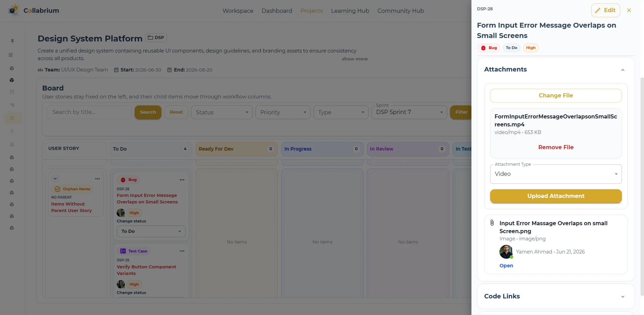Collapse the Attachments section
This screenshot has width=644, height=315.
[623, 70]
